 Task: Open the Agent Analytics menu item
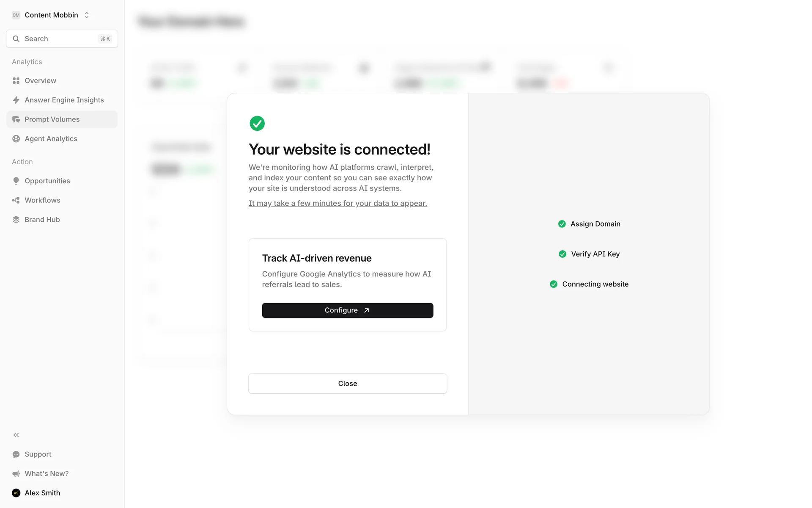click(51, 139)
